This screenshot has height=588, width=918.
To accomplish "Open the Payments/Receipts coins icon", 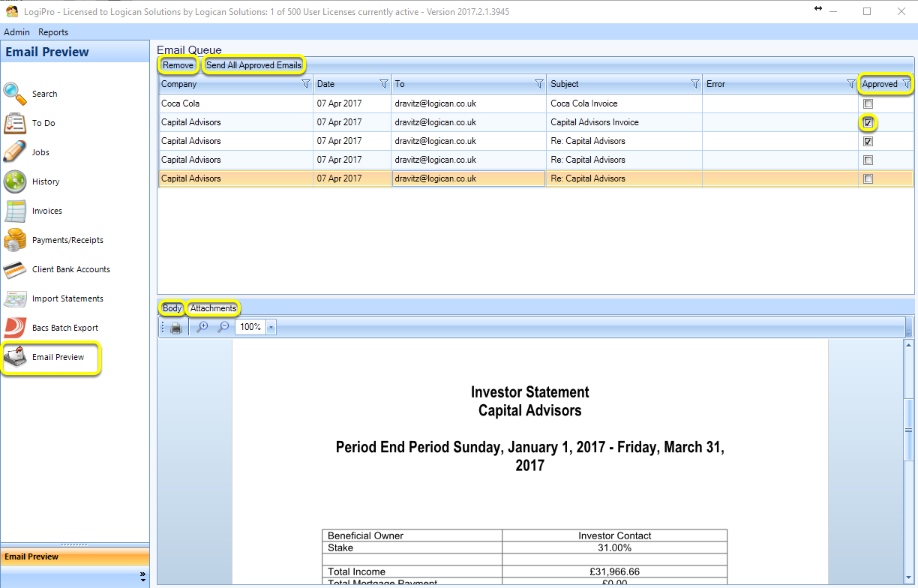I will 15,240.
